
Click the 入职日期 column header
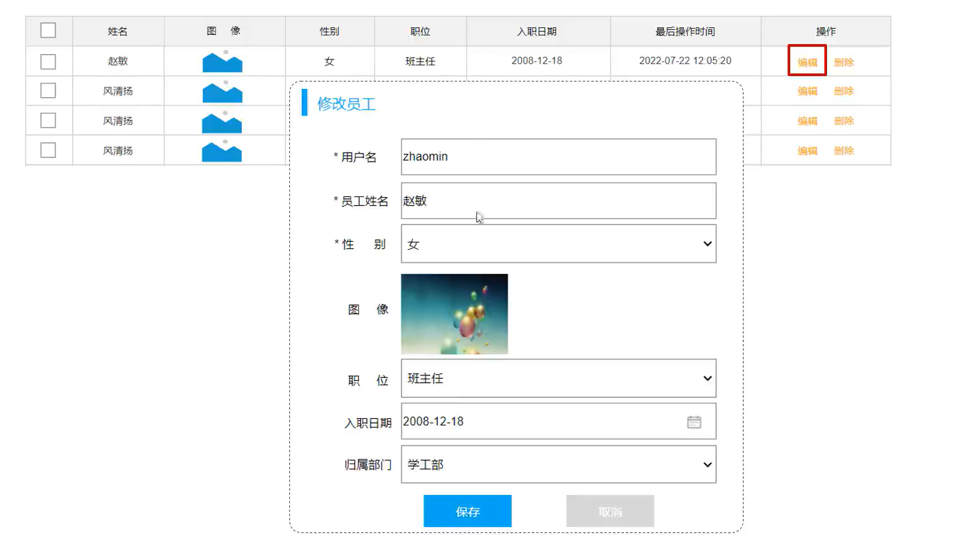click(x=537, y=31)
